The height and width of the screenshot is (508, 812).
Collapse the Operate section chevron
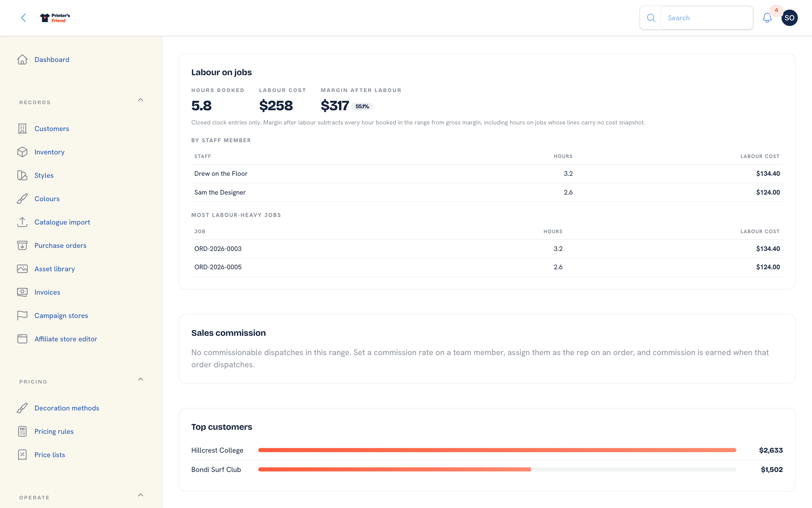point(141,495)
